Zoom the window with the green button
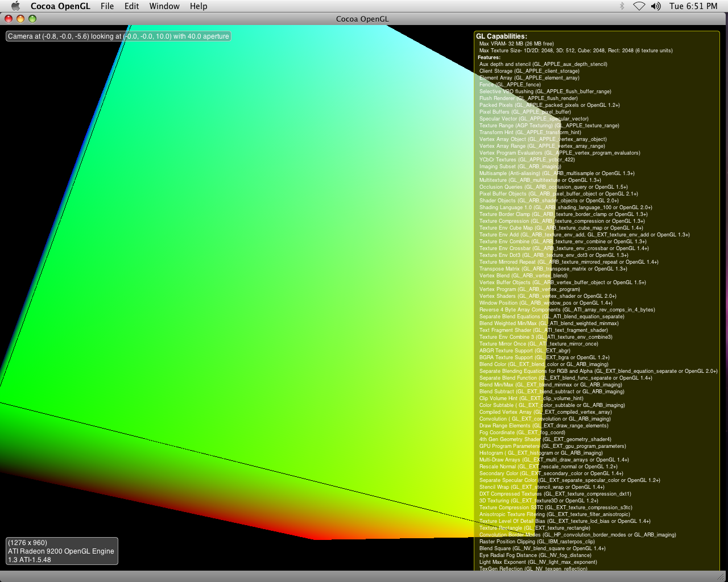728x582 pixels. 32,19
